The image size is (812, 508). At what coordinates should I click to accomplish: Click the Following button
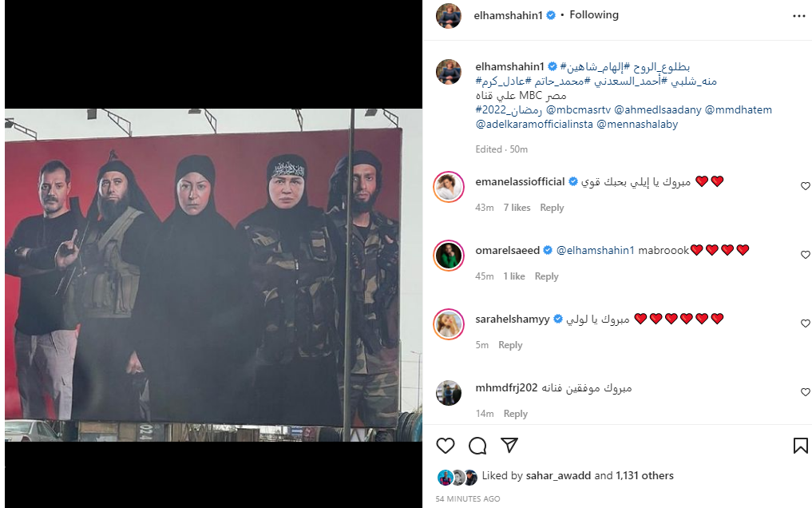click(594, 15)
